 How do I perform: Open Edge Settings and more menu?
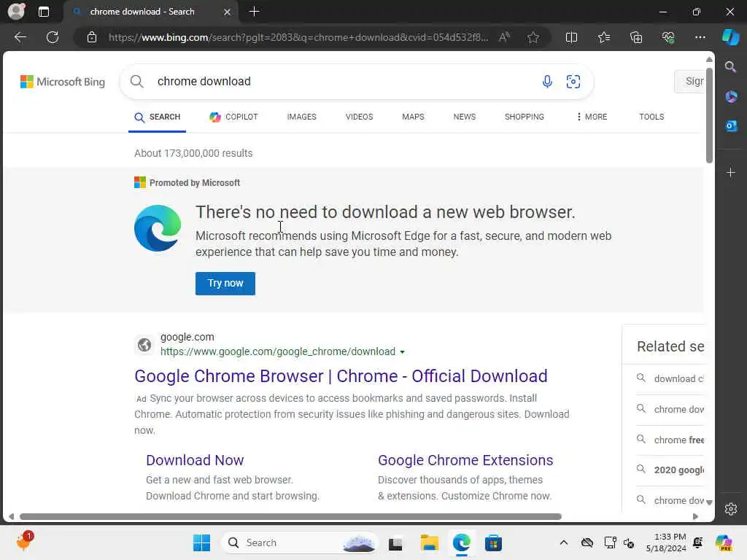coord(700,37)
